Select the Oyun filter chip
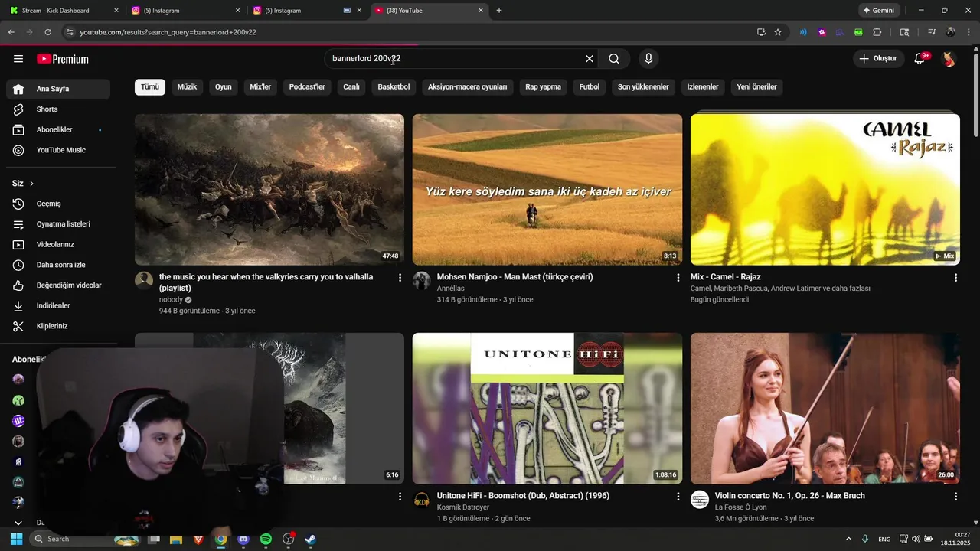This screenshot has height=551, width=980. (x=224, y=86)
